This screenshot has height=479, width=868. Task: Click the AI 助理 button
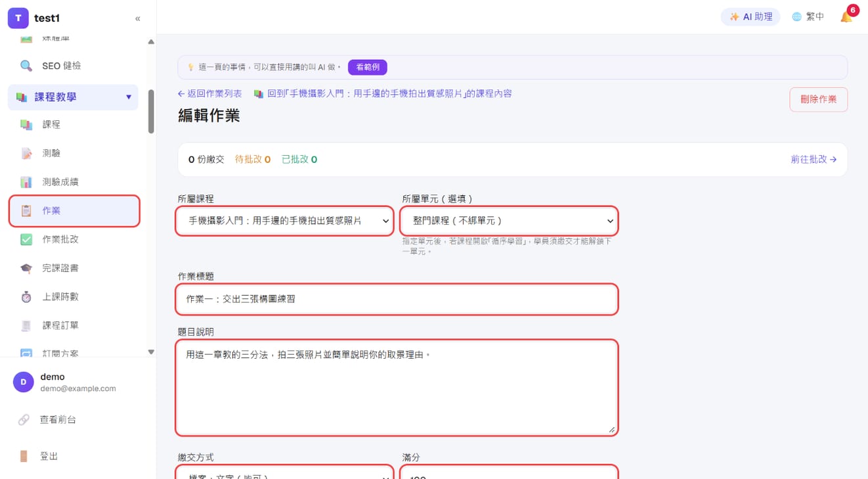point(750,17)
